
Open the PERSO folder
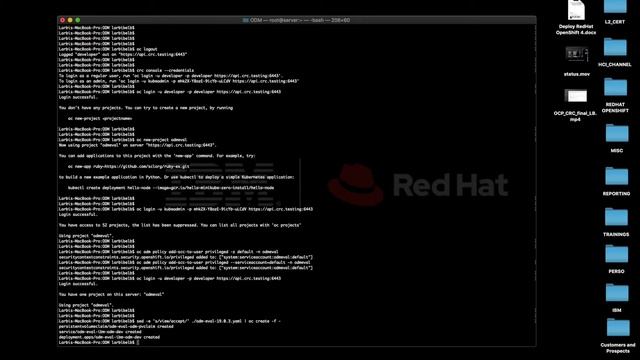point(616,254)
